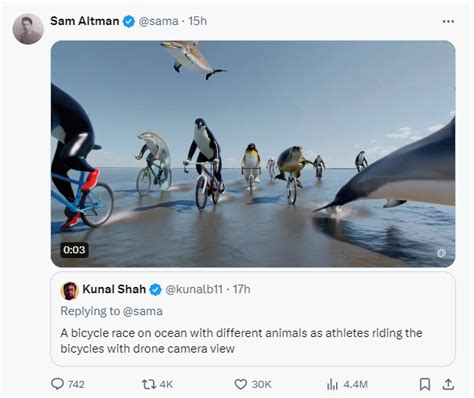The height and width of the screenshot is (398, 474).
Task: Click the 17h quoted post timestamp
Action: point(241,289)
